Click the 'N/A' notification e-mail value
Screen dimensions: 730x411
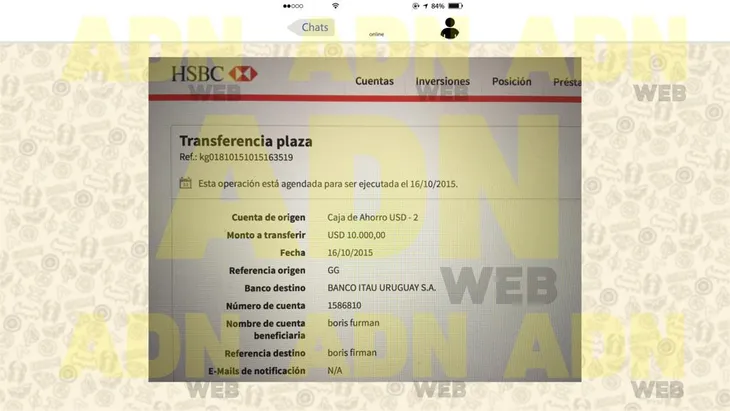335,371
